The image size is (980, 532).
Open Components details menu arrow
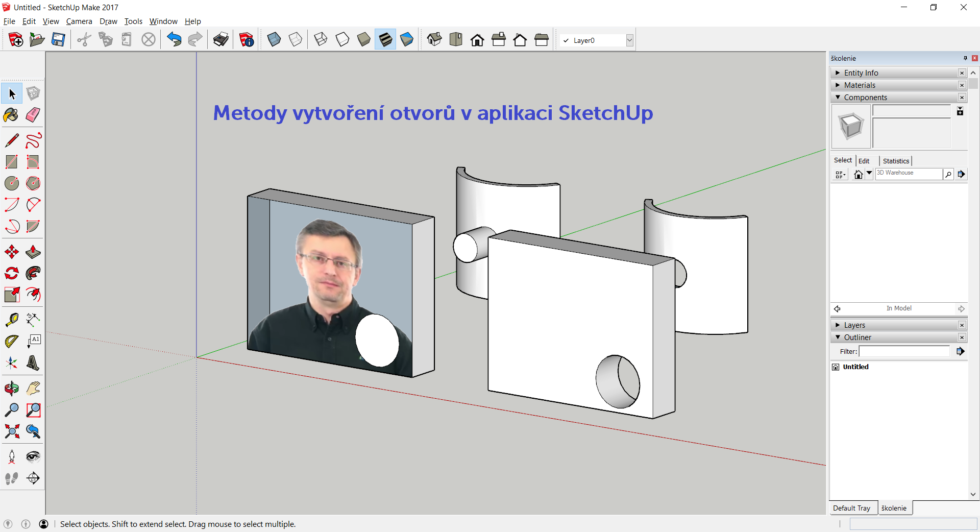961,174
